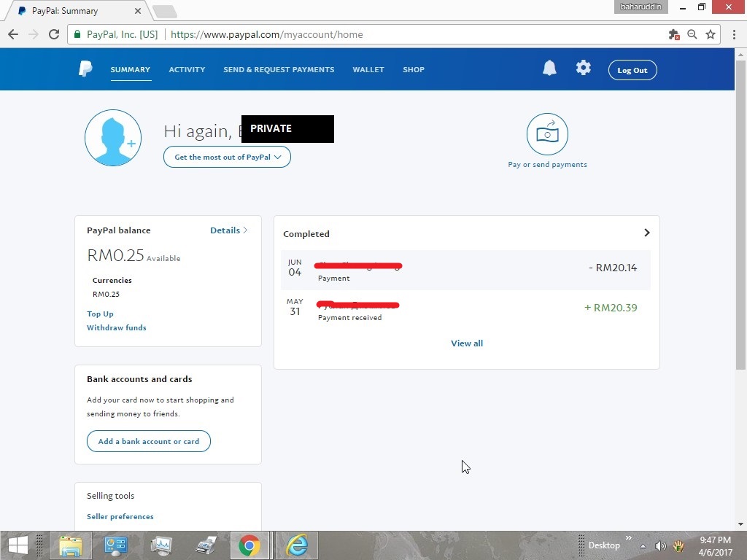Select the SUMMARY tab
Viewport: 747px width, 560px height.
click(131, 69)
